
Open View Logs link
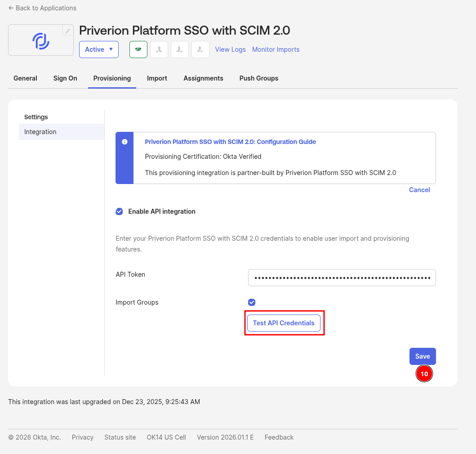(x=230, y=49)
